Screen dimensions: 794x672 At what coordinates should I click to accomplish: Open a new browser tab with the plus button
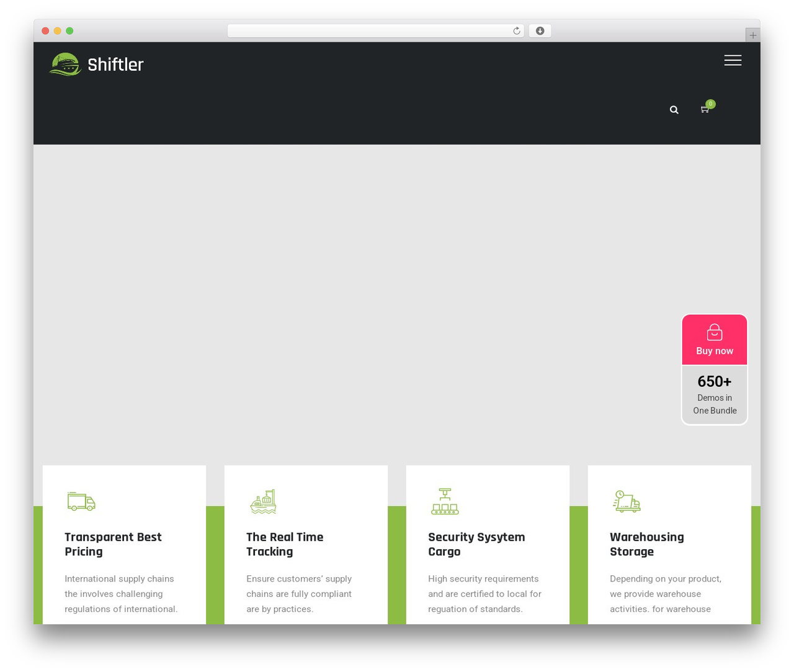click(752, 35)
